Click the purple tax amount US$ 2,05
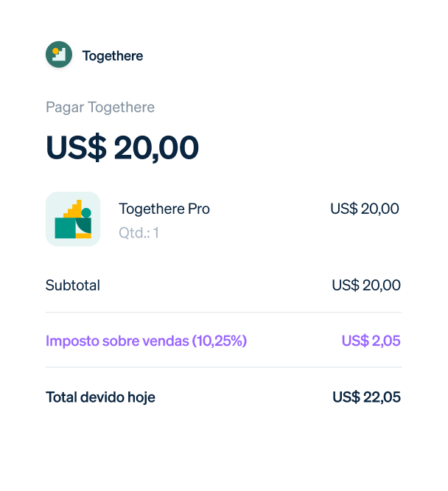Screen dimensions: 448x491 coord(371,341)
